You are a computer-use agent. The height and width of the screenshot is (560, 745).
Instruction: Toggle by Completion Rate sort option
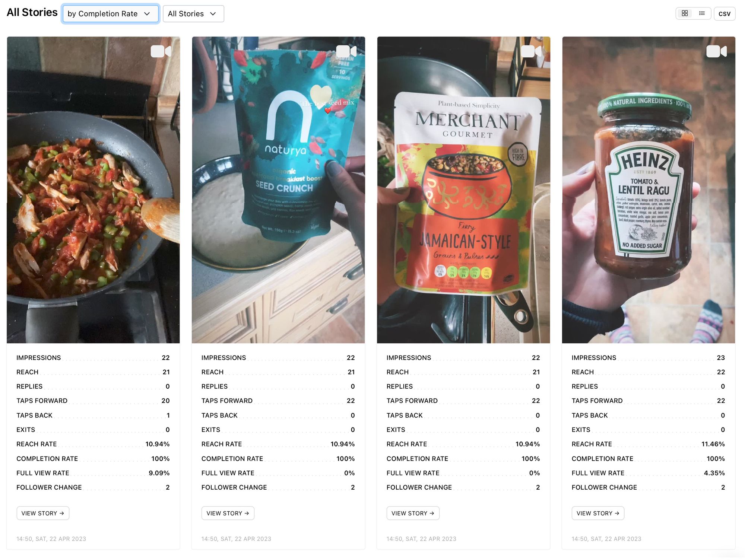click(x=110, y=13)
